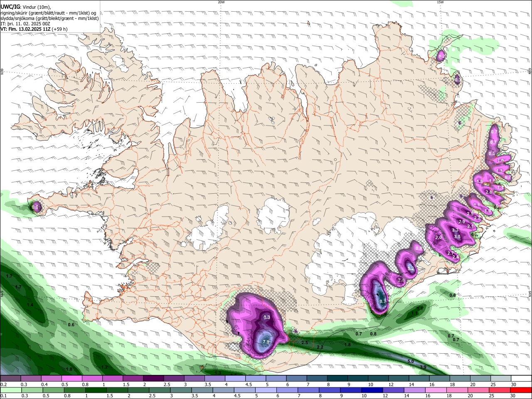Select the dark purple 2–2.5 snow legend swatch
532x399 pixels.
tap(153, 379)
